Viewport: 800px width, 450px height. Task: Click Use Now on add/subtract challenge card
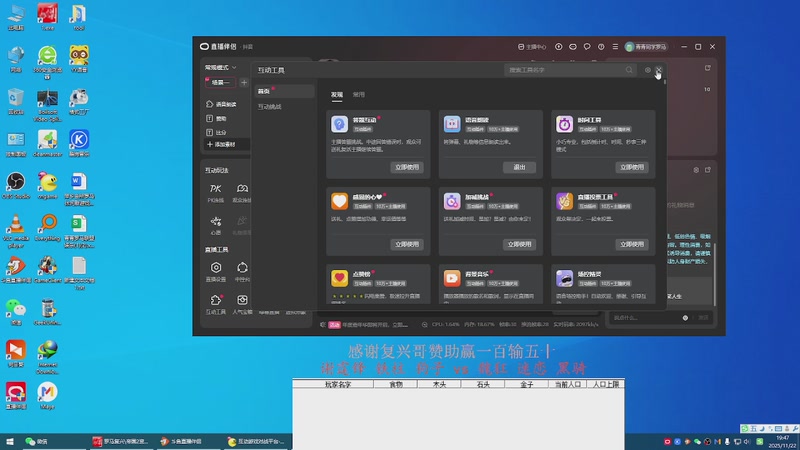tap(519, 244)
